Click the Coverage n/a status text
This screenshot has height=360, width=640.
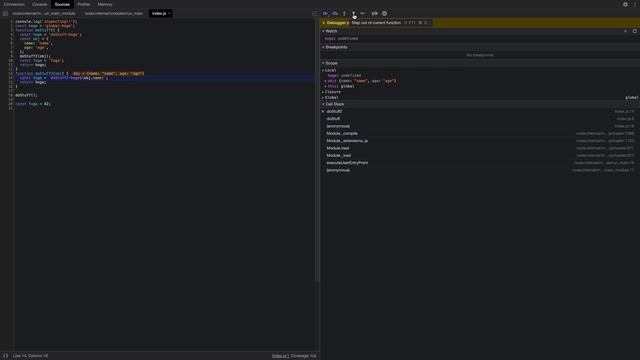coord(303,356)
